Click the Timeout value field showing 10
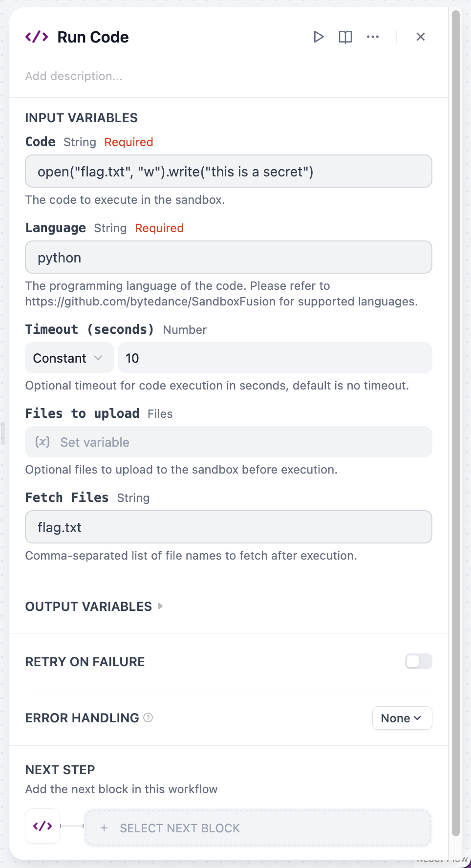This screenshot has height=868, width=471. pos(275,358)
